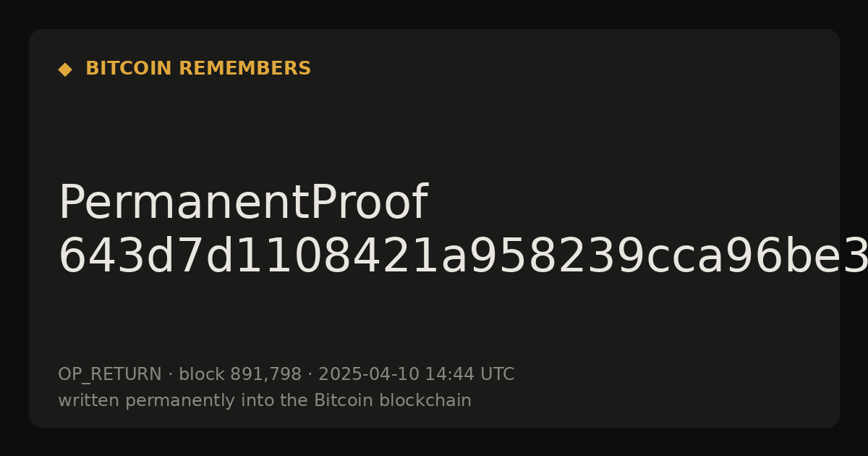Click the word 'Bitcoin' in footer line
The image size is (868, 456).
[344, 401]
